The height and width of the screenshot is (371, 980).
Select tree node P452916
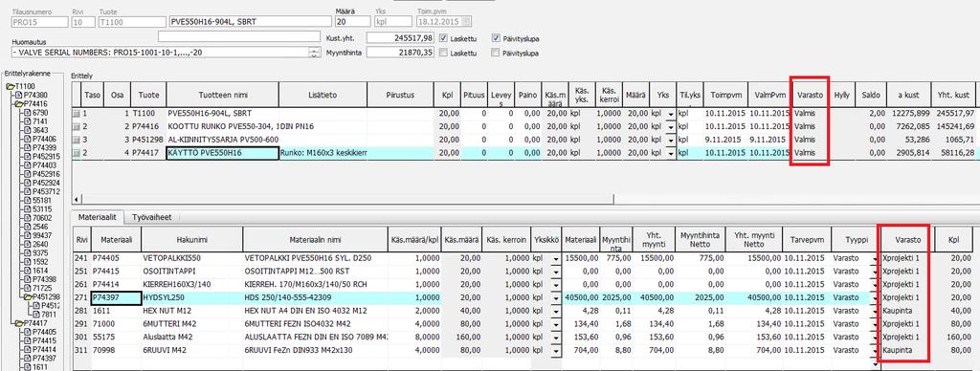[46, 174]
